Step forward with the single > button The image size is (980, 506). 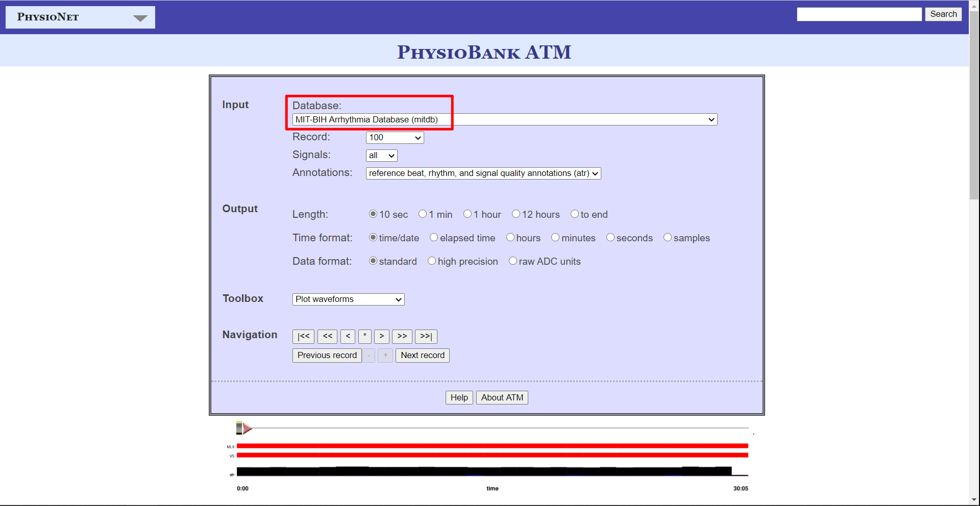coord(381,336)
